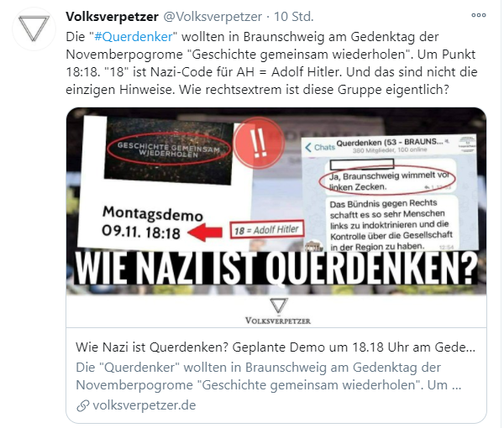The width and height of the screenshot is (504, 428).
Task: Click the card description text about Braunschweig
Action: coord(269,376)
